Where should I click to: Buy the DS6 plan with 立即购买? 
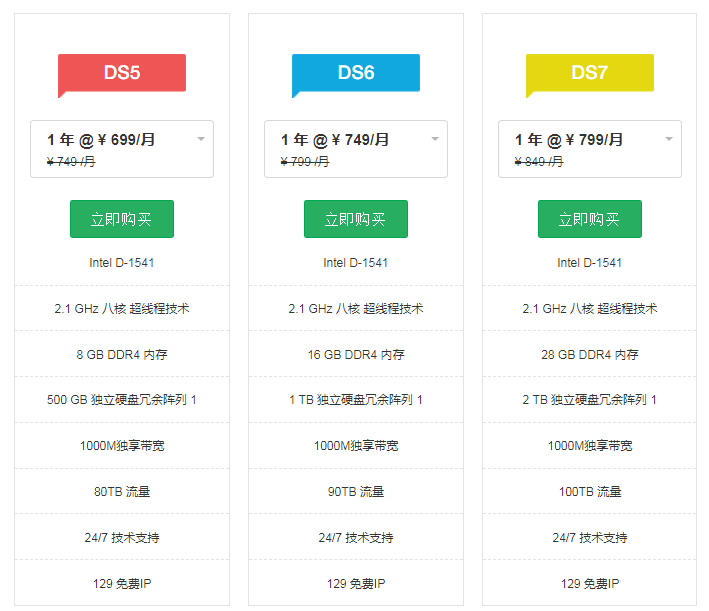coord(356,219)
